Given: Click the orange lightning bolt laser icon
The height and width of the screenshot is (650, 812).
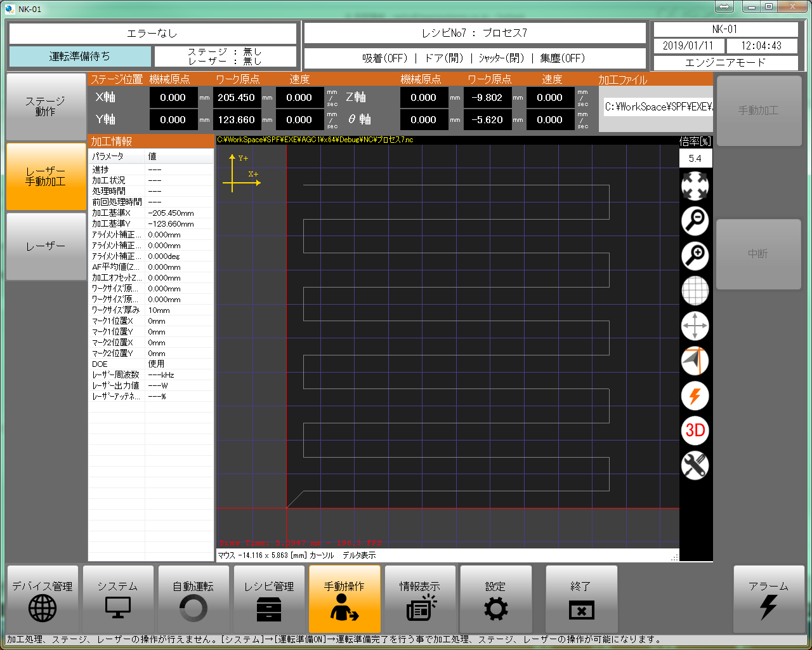Looking at the screenshot, I should click(x=695, y=396).
